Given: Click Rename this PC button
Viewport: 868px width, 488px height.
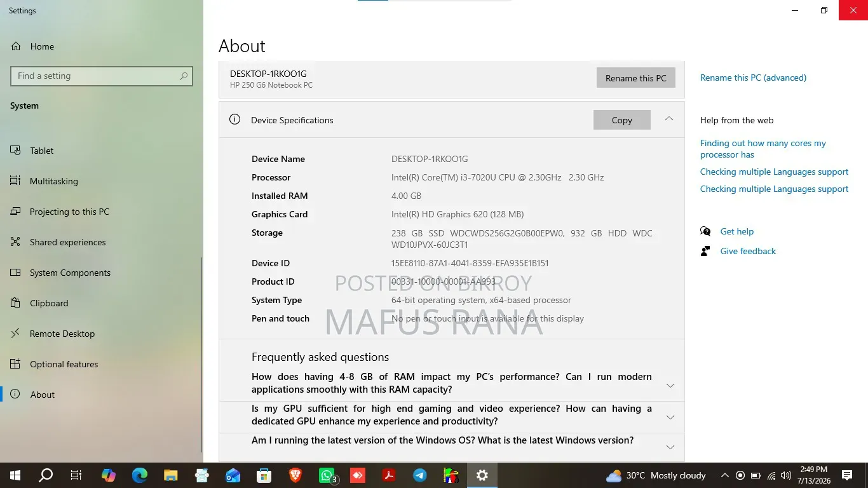Looking at the screenshot, I should point(636,78).
